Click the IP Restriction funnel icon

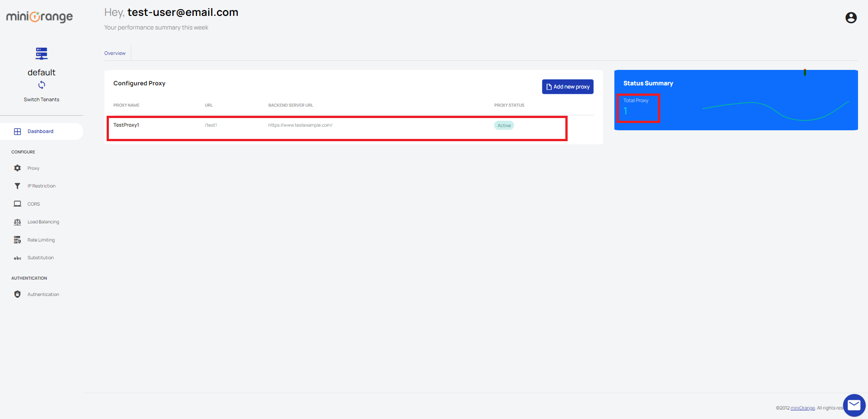pos(17,186)
